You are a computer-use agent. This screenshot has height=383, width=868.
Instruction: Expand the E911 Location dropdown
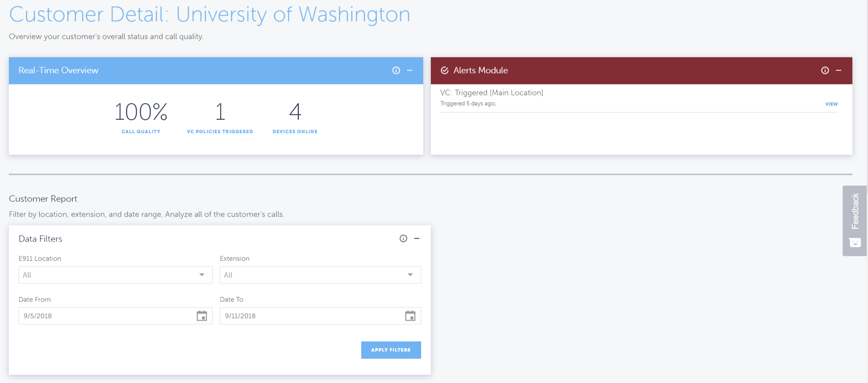click(x=115, y=275)
